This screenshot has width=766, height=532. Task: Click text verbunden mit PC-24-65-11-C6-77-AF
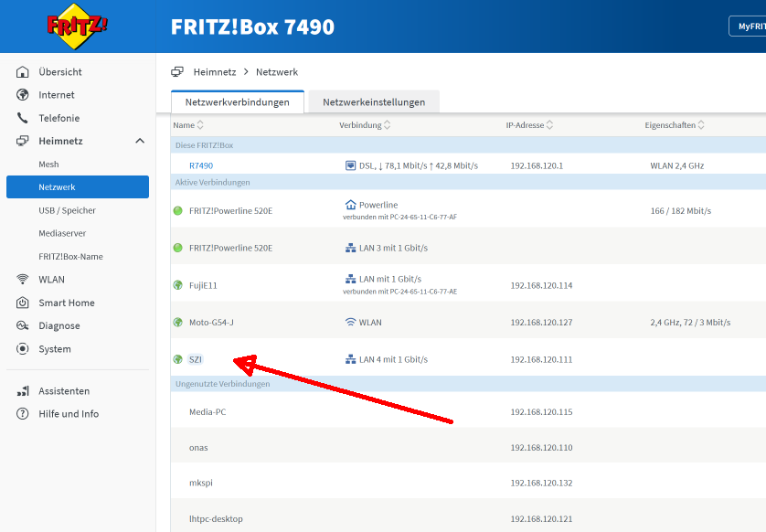[399, 217]
